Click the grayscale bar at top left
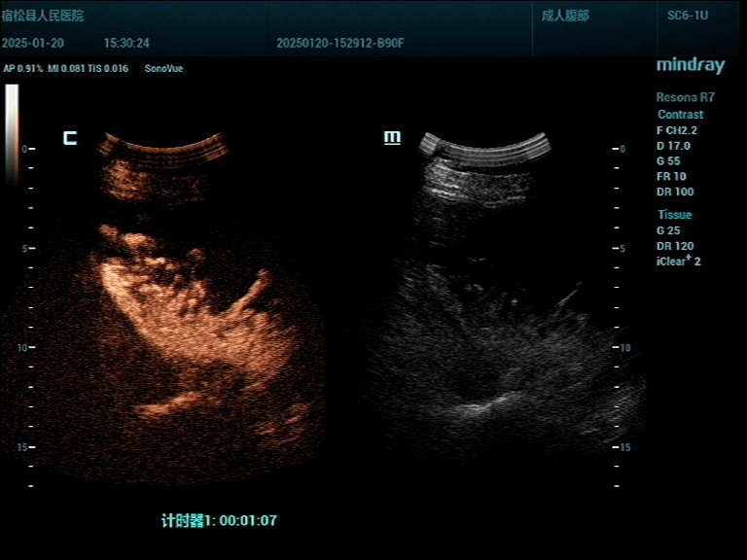This screenshot has width=747, height=560. 12,133
